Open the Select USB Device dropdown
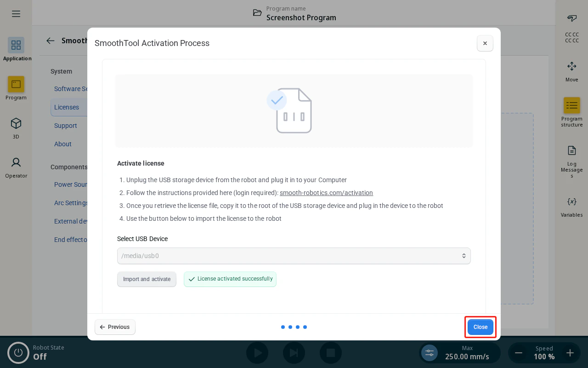This screenshot has height=368, width=588. point(294,256)
